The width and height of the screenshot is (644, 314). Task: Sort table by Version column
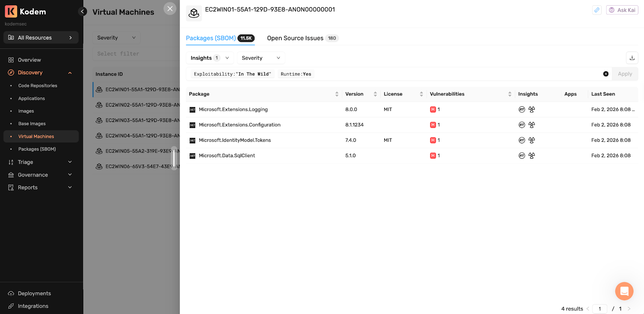(375, 94)
